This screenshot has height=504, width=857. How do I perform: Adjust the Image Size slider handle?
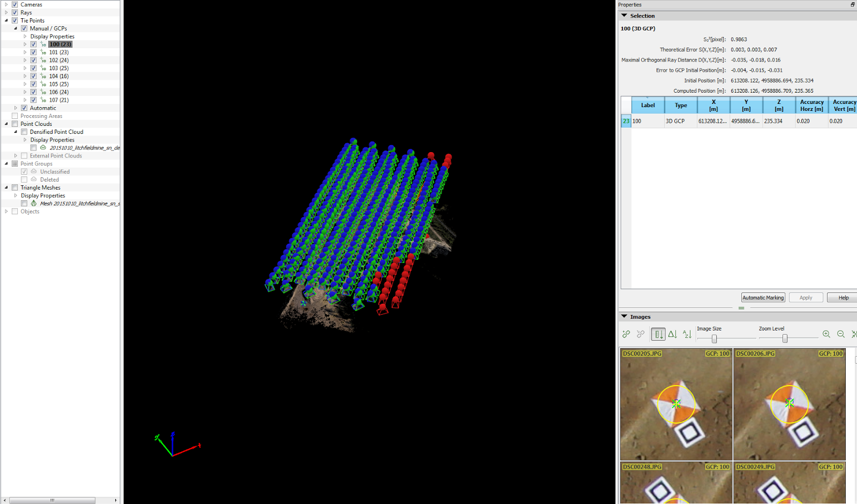[x=714, y=338]
